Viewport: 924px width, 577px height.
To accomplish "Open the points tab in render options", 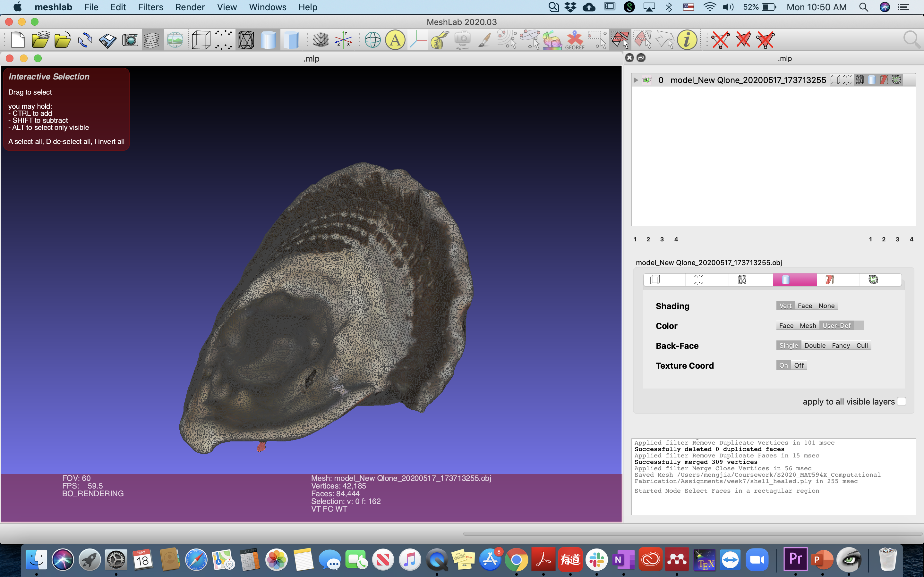I will 698,280.
